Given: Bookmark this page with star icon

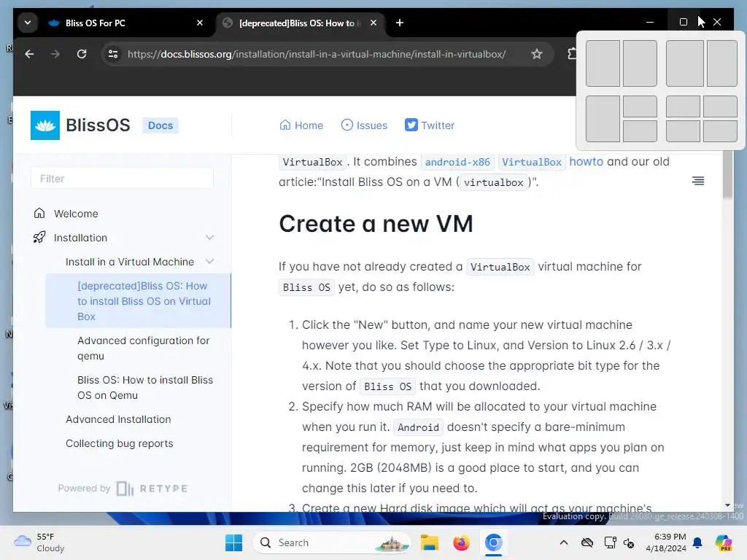Looking at the screenshot, I should pyautogui.click(x=537, y=54).
